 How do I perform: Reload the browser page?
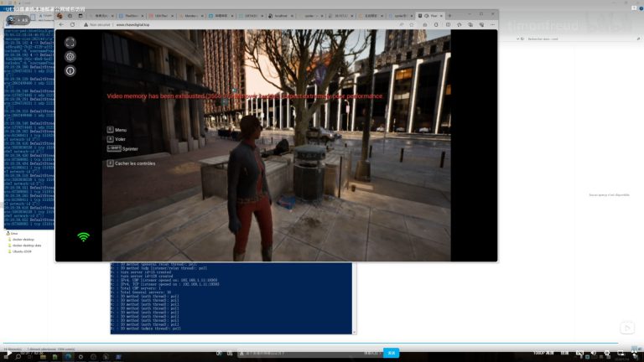[73, 24]
